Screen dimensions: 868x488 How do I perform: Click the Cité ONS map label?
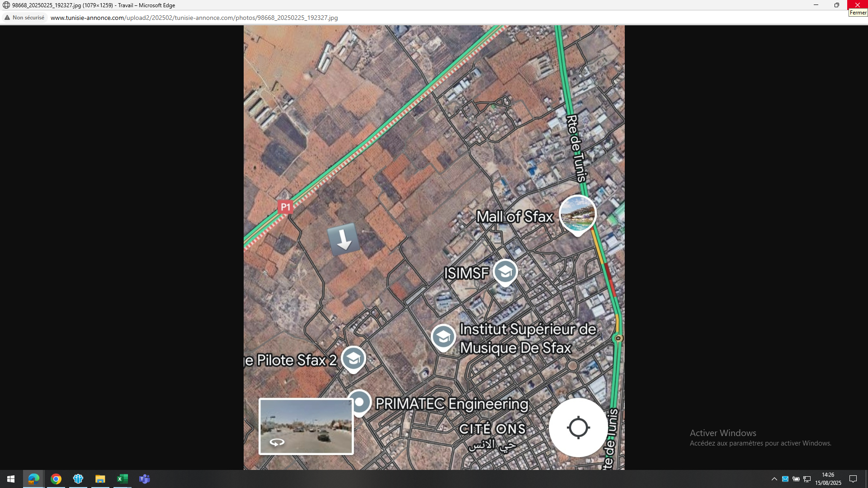coord(492,429)
